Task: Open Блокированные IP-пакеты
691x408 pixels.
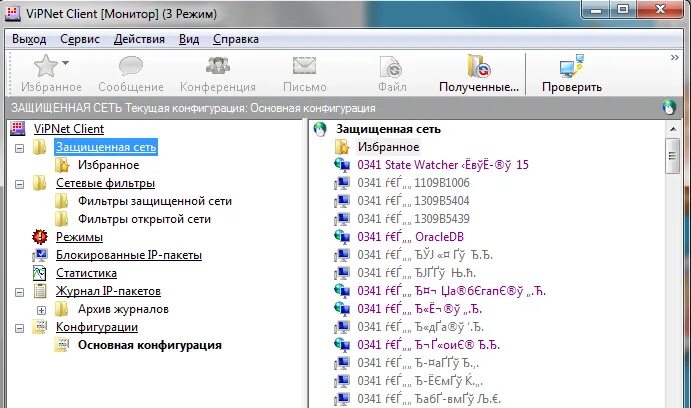Action: [129, 255]
